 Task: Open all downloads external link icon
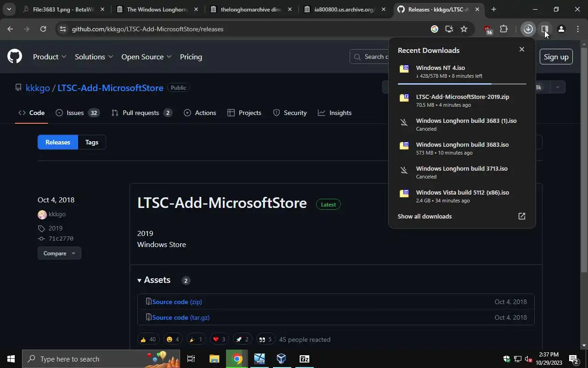pos(522,216)
